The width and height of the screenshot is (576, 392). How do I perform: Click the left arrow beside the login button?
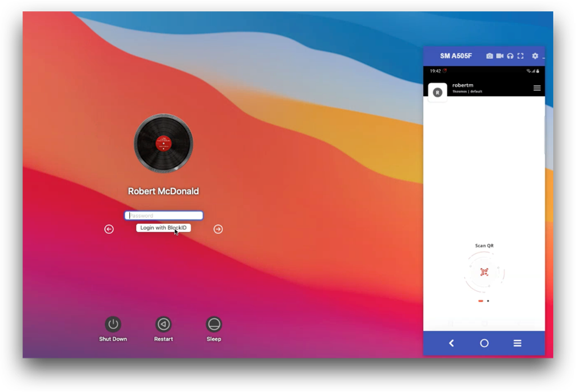[x=109, y=229]
